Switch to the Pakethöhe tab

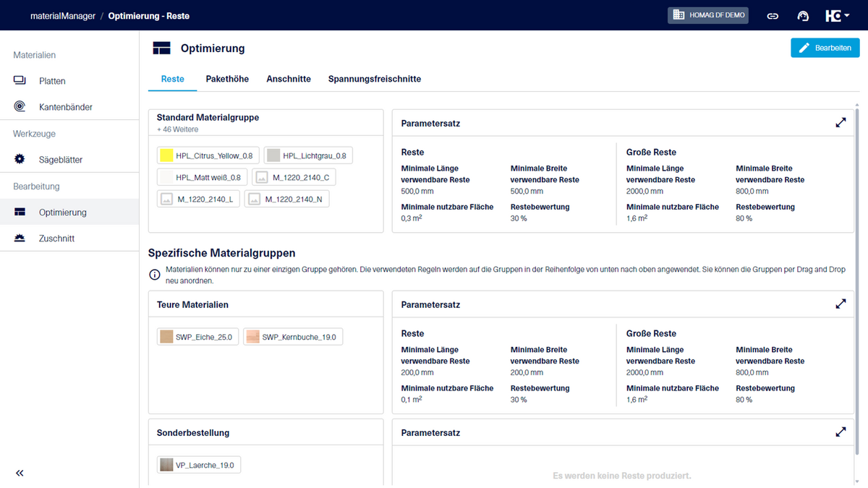pyautogui.click(x=227, y=79)
